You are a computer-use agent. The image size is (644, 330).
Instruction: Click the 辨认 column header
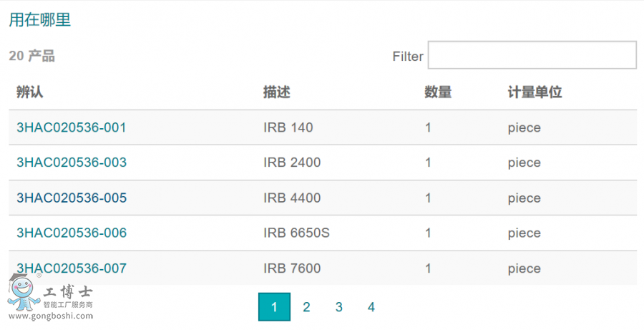tap(30, 92)
